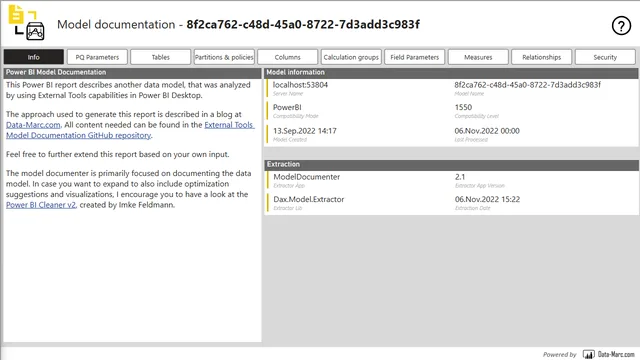Click compatibility level value 1550
This screenshot has width=640, height=360.
pos(463,107)
